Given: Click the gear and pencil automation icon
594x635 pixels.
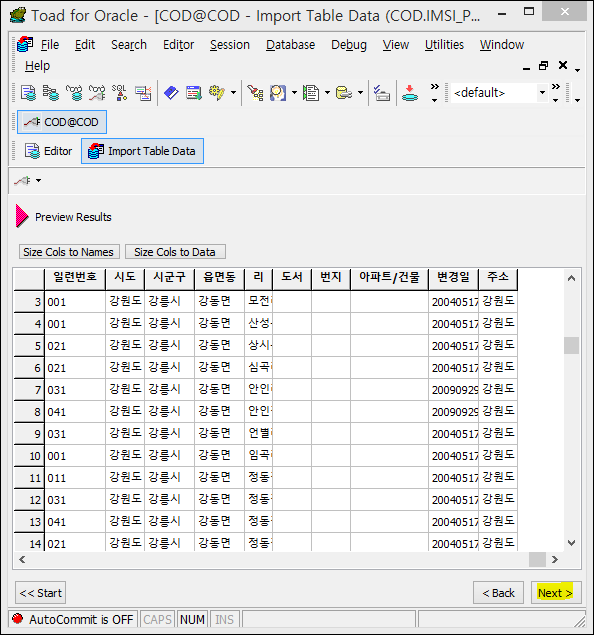Looking at the screenshot, I should click(217, 93).
